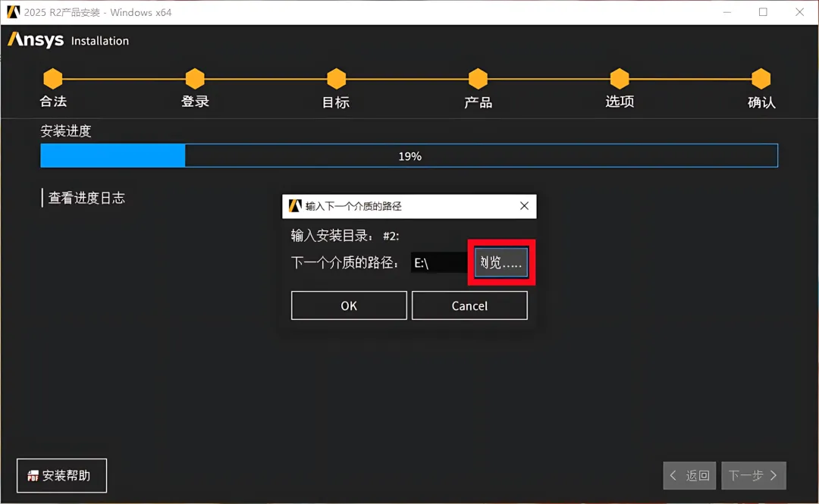Click the 登录 step hexagon
The width and height of the screenshot is (819, 504).
click(195, 79)
